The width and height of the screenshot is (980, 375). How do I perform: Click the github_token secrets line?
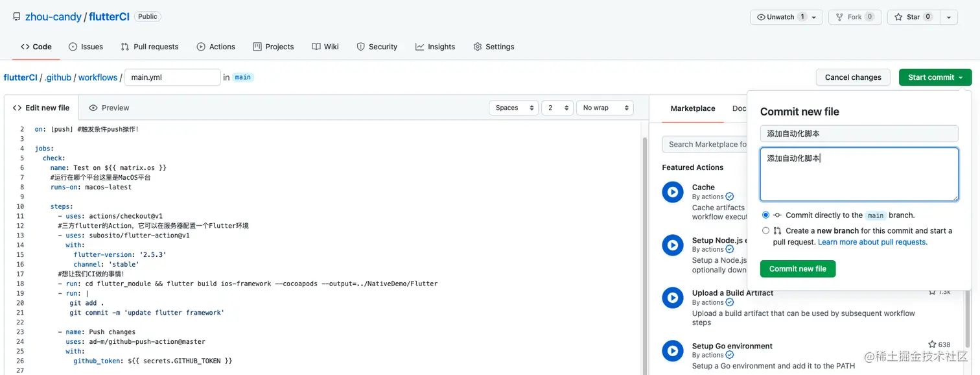click(x=152, y=361)
